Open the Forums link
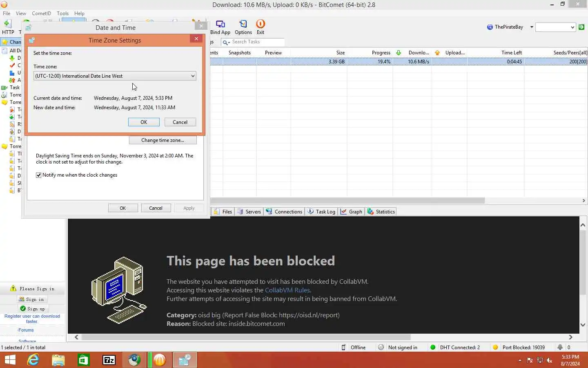Screen dimensions: 588x368 tap(26, 330)
